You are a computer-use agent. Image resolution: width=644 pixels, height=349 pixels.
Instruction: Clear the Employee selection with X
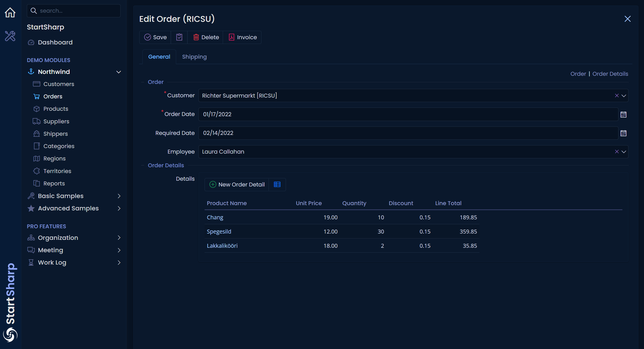tap(617, 151)
